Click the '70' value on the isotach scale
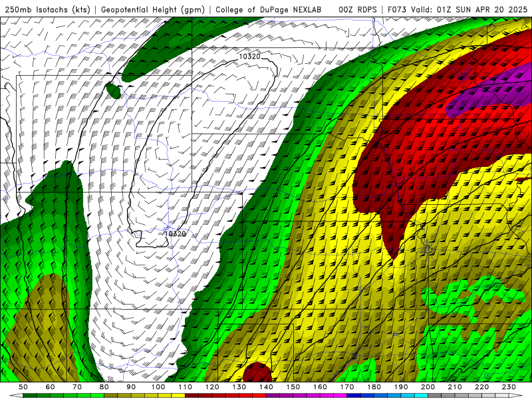This screenshot has height=399, width=532. coord(77,387)
